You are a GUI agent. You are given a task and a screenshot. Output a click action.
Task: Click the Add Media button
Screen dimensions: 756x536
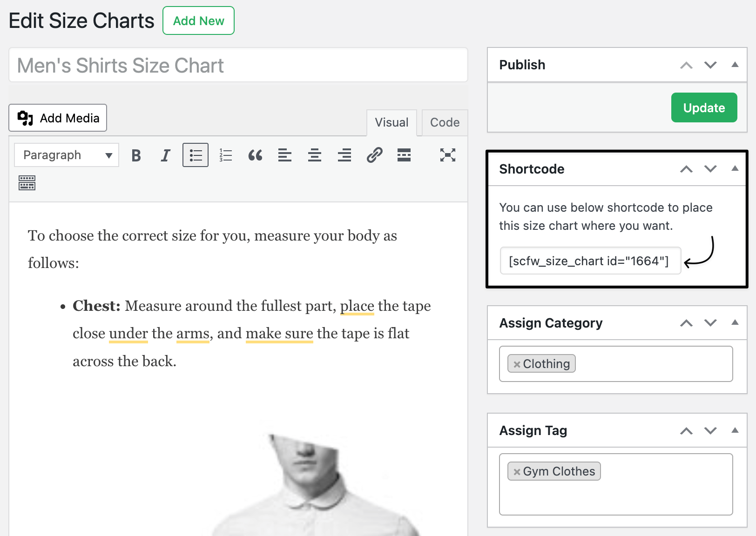[x=58, y=118]
